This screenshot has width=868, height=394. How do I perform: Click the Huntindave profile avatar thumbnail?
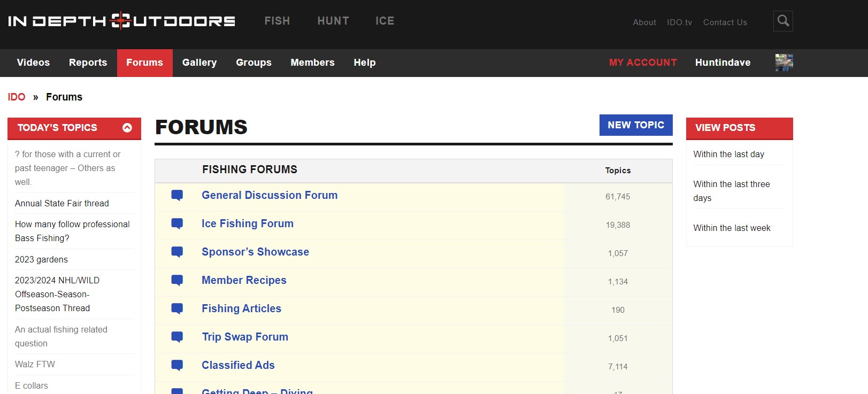(784, 63)
